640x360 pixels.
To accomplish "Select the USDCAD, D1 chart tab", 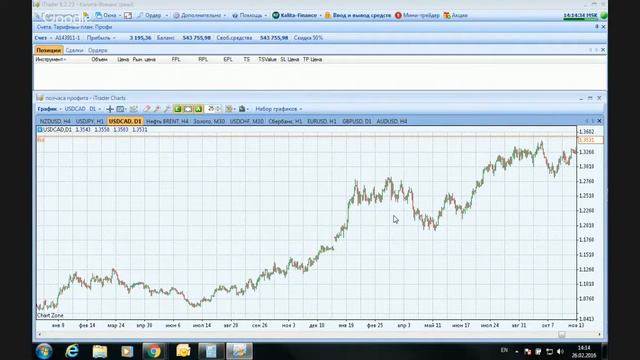I will click(125, 121).
